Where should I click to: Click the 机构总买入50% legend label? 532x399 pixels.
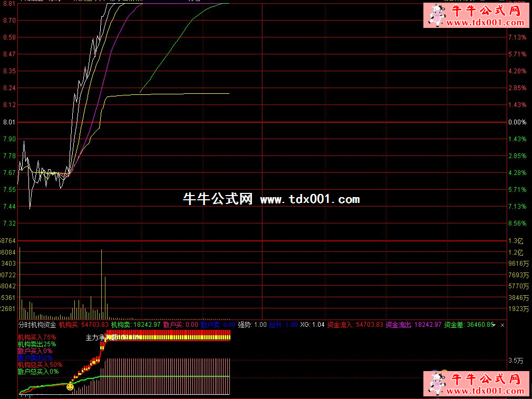(x=40, y=365)
